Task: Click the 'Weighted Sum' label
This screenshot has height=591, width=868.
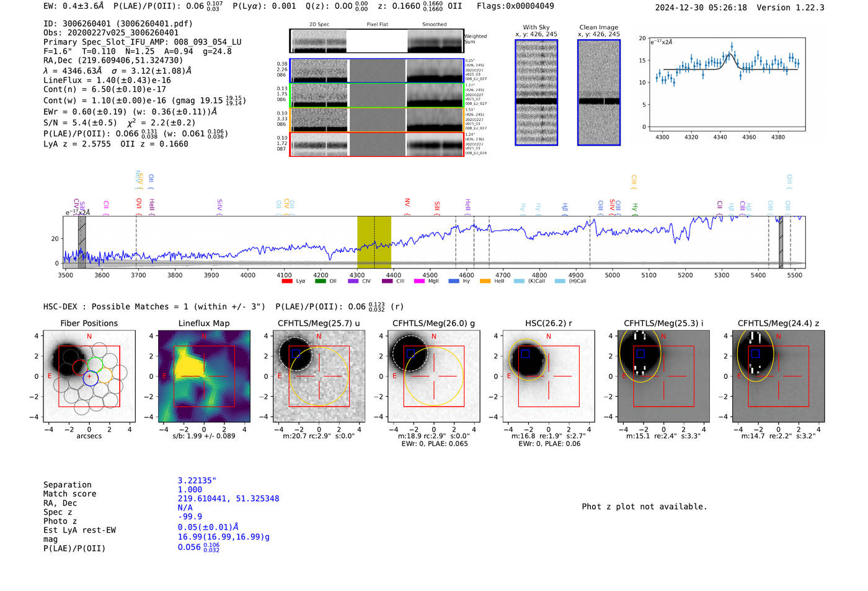Action: [476, 39]
